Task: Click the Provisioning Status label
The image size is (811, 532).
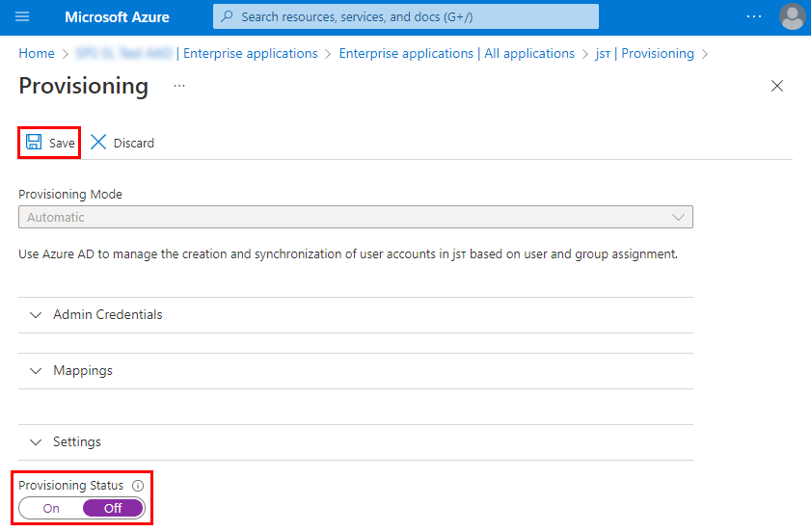Action: click(x=70, y=486)
